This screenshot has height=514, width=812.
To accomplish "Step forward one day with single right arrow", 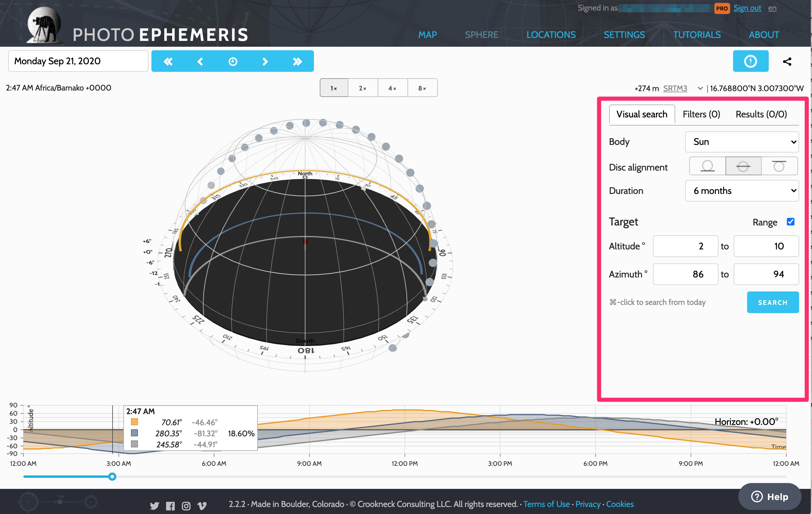I will [x=265, y=61].
